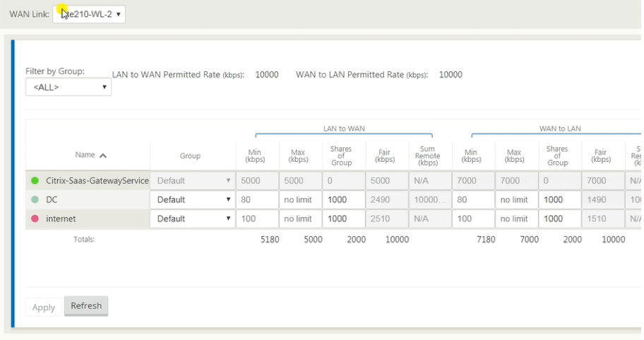Edit WAN to LAN Max field for DC
644x340 pixels.
(517, 200)
